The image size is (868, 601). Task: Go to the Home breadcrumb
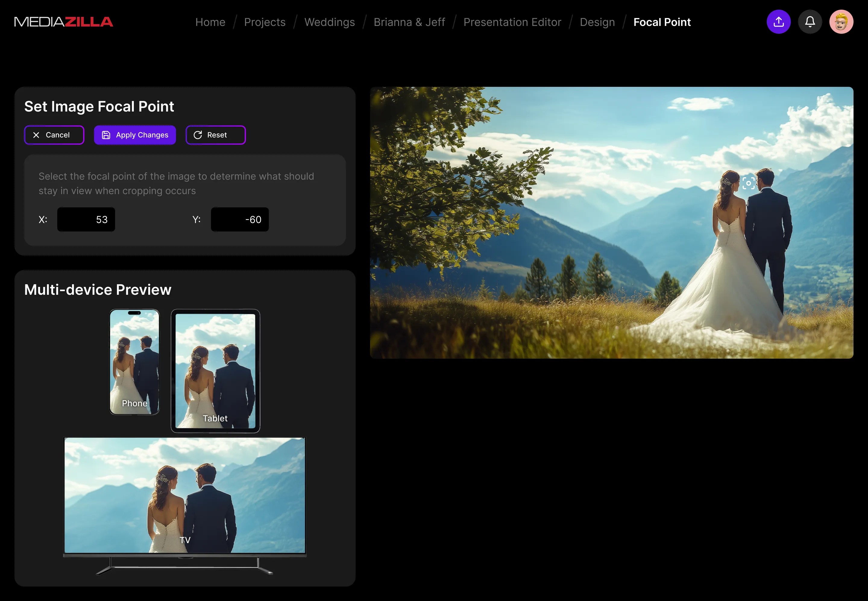[210, 22]
